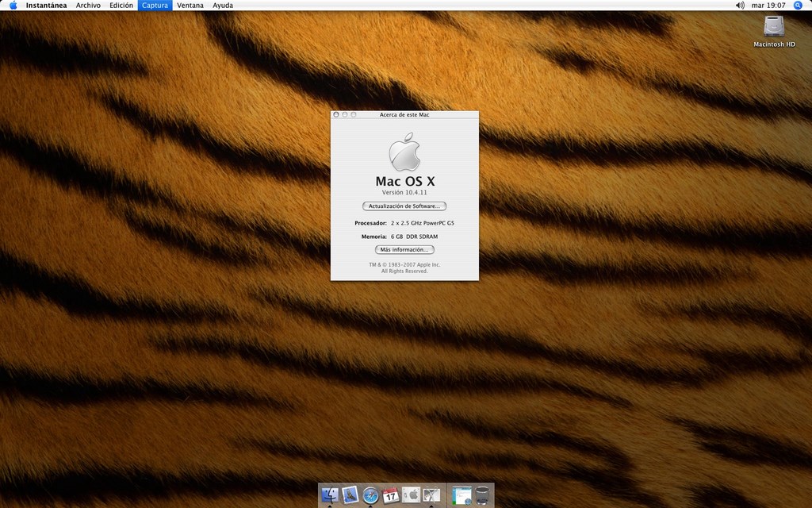Open the Trash in the Dock

tap(482, 495)
